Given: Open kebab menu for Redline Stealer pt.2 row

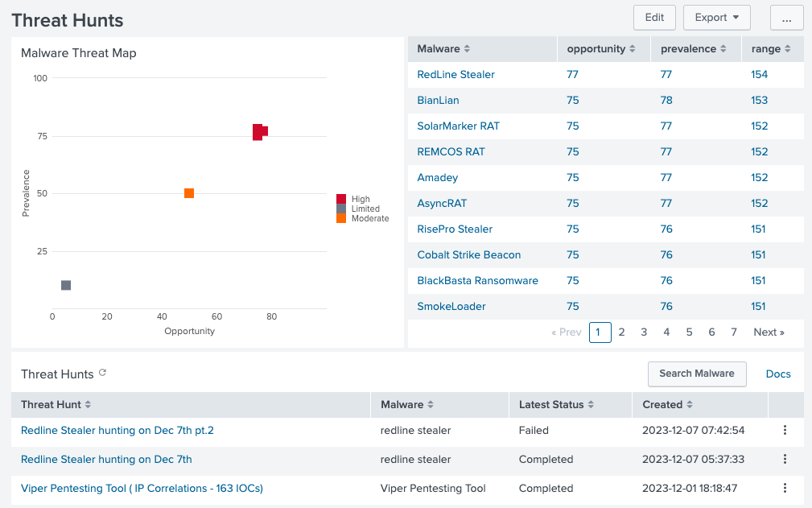Looking at the screenshot, I should pyautogui.click(x=785, y=430).
